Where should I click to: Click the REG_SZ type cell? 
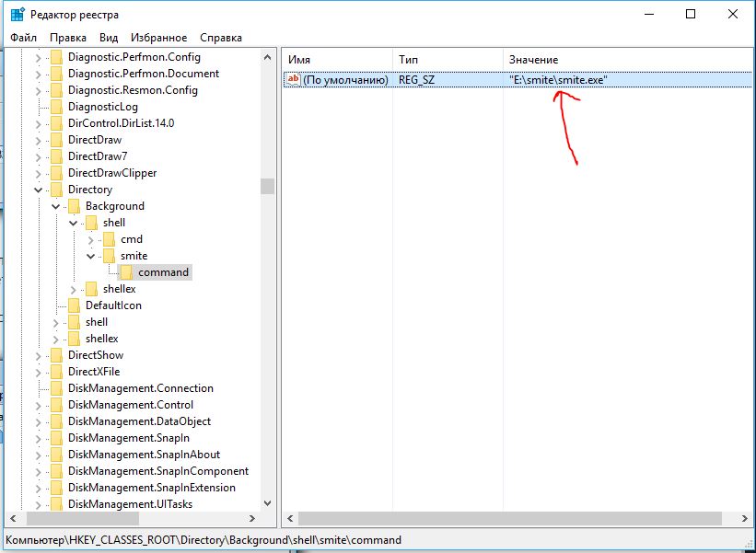pyautogui.click(x=416, y=80)
